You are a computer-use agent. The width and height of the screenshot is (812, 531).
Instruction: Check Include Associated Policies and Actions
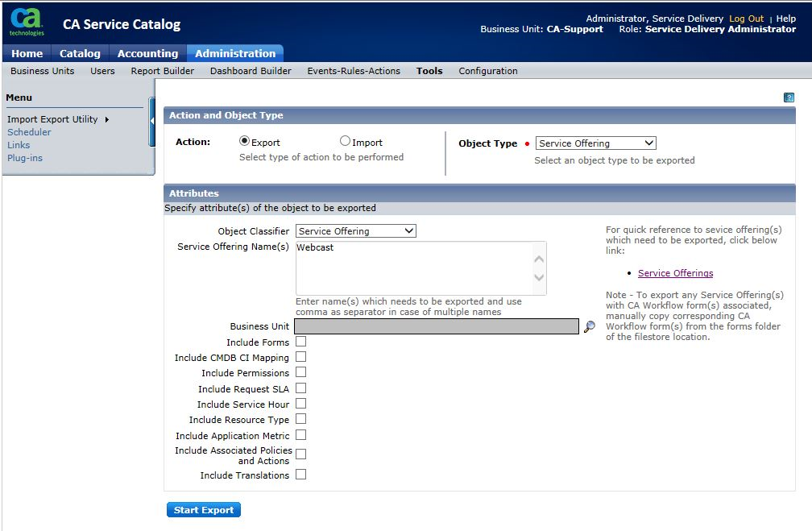[301, 454]
